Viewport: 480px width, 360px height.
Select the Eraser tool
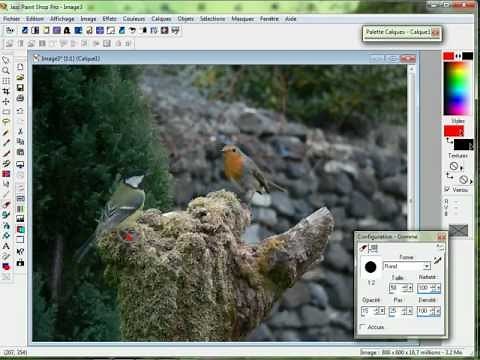6,205
